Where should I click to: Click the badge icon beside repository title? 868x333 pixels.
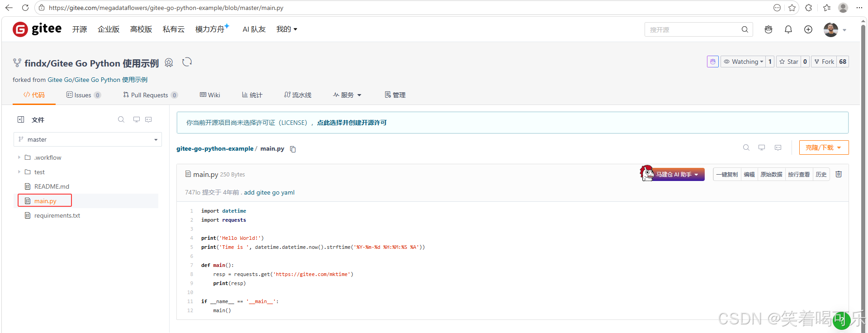click(169, 63)
